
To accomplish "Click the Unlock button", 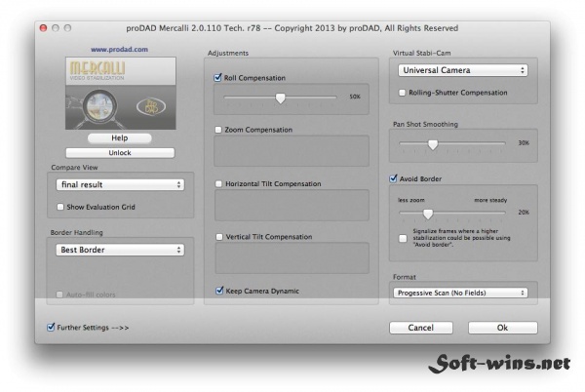I will 120,152.
